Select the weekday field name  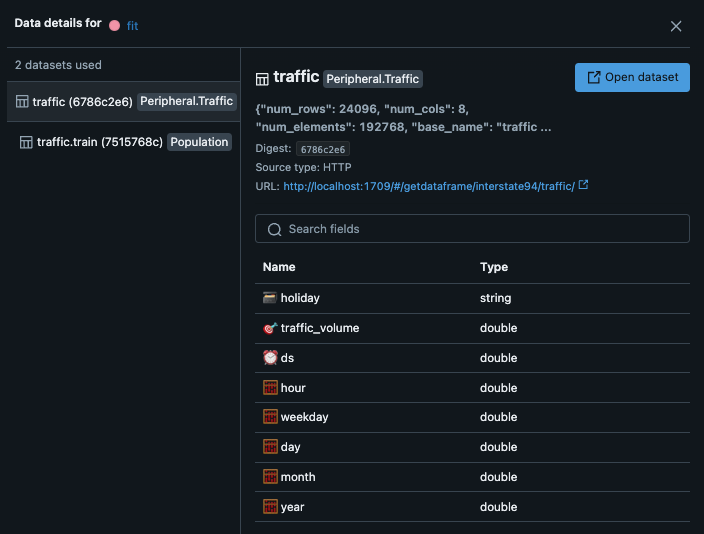(304, 417)
